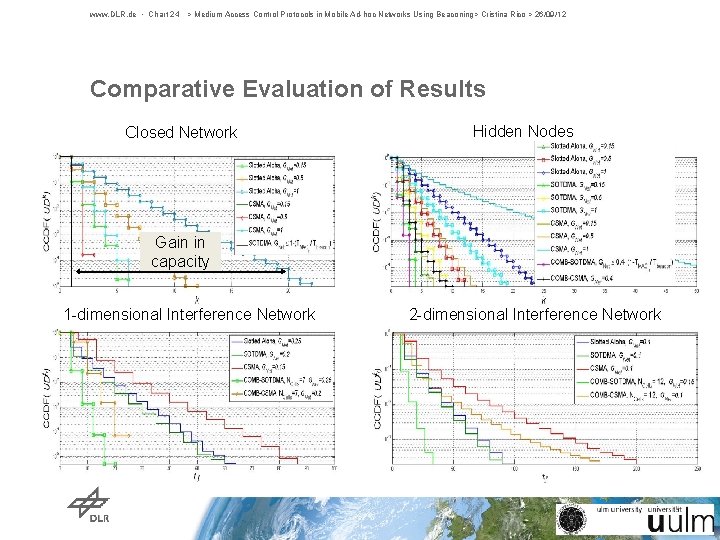Click the 'Hidden Nodes' chart heading
Screen dimensions: 720x540
pos(523,132)
